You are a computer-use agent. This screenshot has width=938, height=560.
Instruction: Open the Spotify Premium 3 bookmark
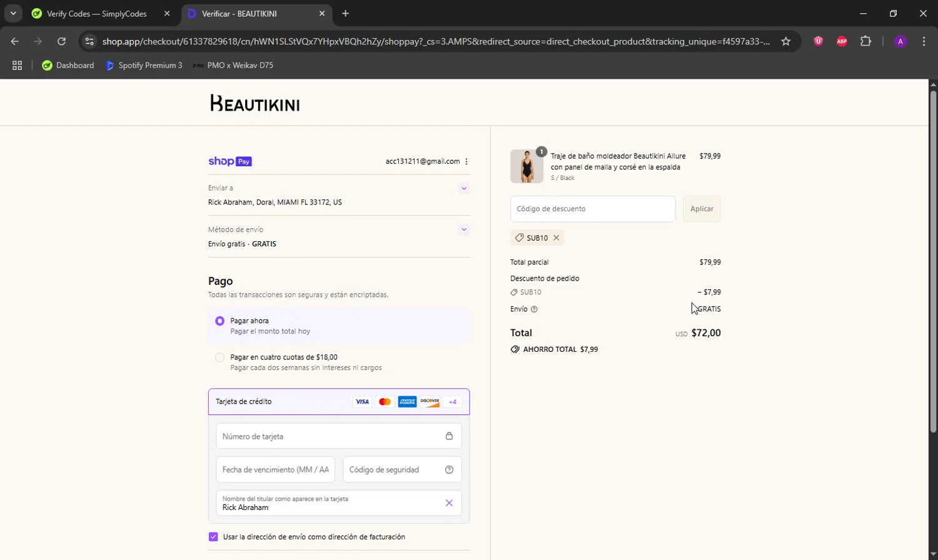(x=144, y=65)
